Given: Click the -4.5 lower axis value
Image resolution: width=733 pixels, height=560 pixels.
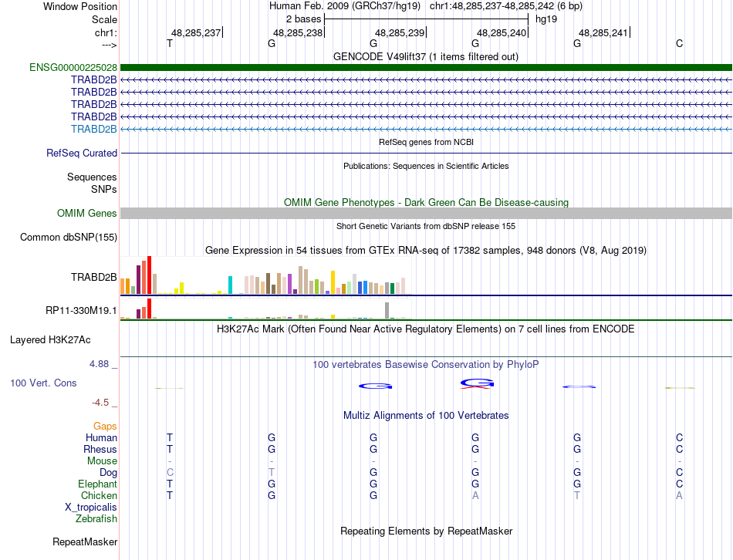Looking at the screenshot, I should (x=100, y=403).
